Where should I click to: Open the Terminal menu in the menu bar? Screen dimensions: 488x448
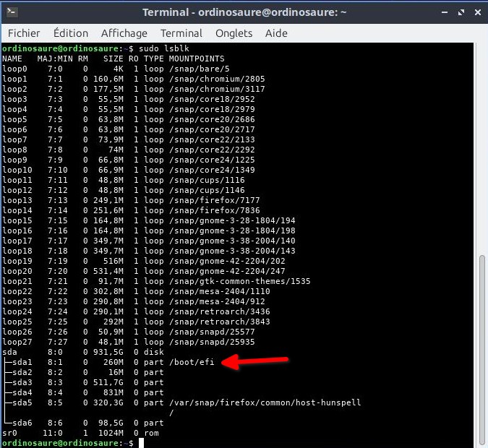tap(181, 33)
